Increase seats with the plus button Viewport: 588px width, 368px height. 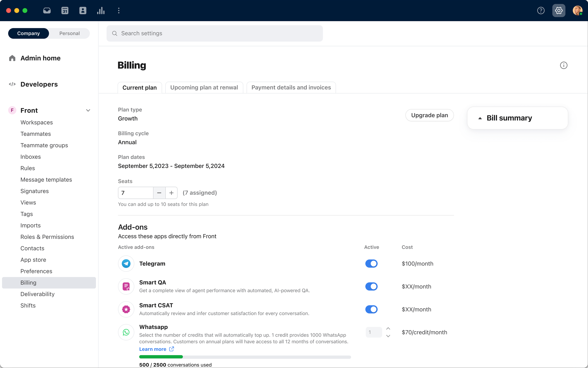[171, 193]
